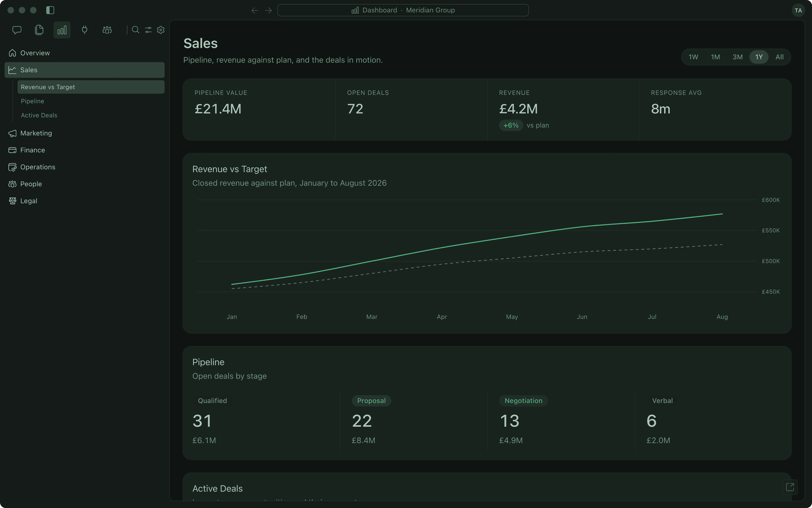Image resolution: width=812 pixels, height=508 pixels.
Task: Click the Revenue vs Target chart title
Action: click(x=230, y=169)
